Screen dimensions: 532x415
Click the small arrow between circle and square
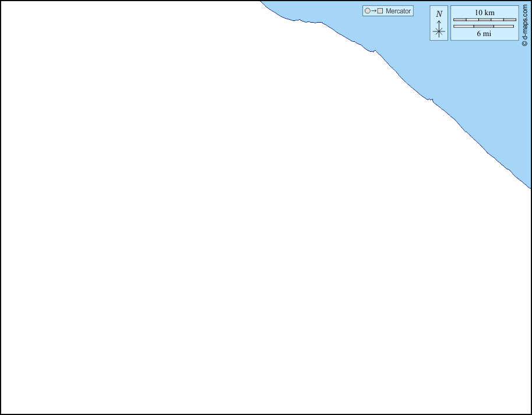[x=374, y=11]
